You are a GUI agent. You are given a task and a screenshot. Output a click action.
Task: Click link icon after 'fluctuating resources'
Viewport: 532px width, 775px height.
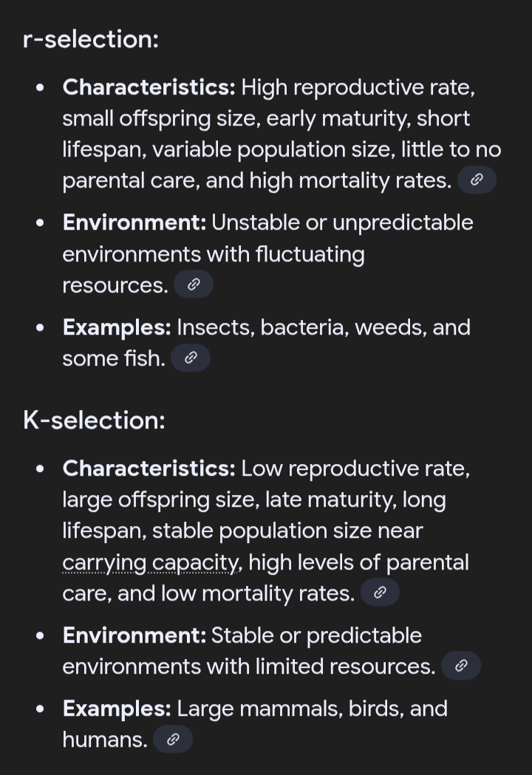pyautogui.click(x=193, y=285)
